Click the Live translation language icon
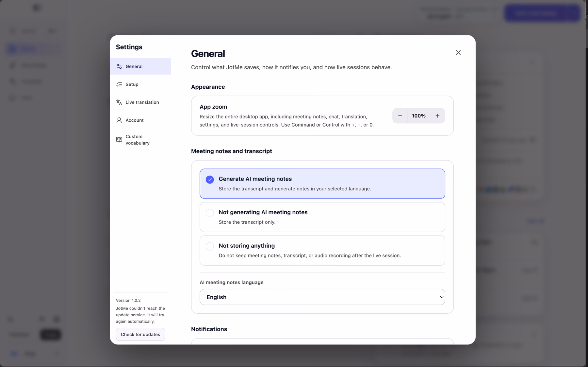 pyautogui.click(x=119, y=102)
